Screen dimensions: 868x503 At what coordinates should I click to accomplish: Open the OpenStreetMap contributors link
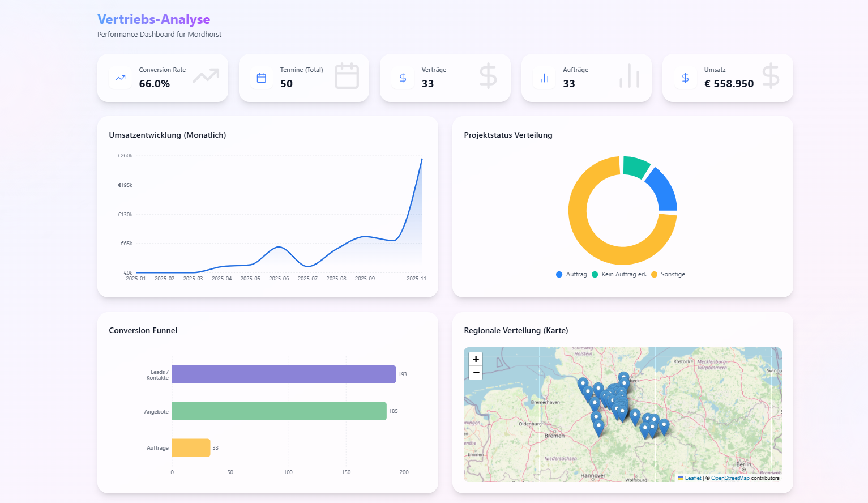(x=730, y=478)
